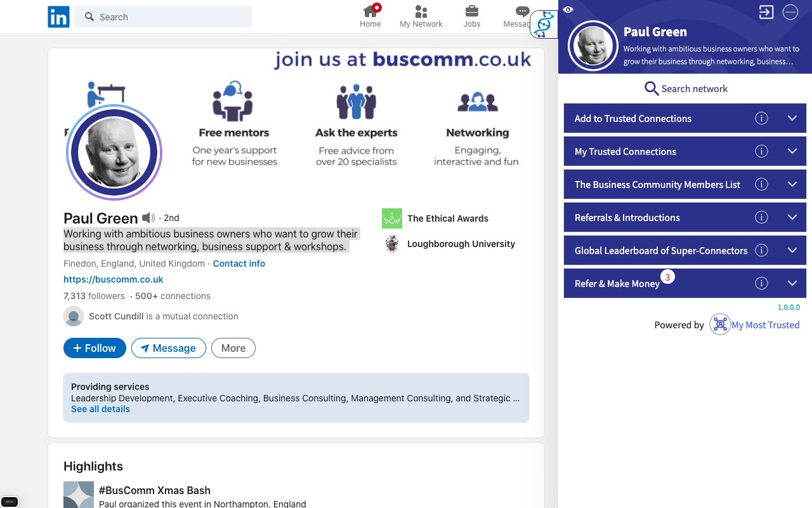The image size is (812, 508).
Task: Click the My Most Trusted logo icon
Action: click(x=720, y=324)
